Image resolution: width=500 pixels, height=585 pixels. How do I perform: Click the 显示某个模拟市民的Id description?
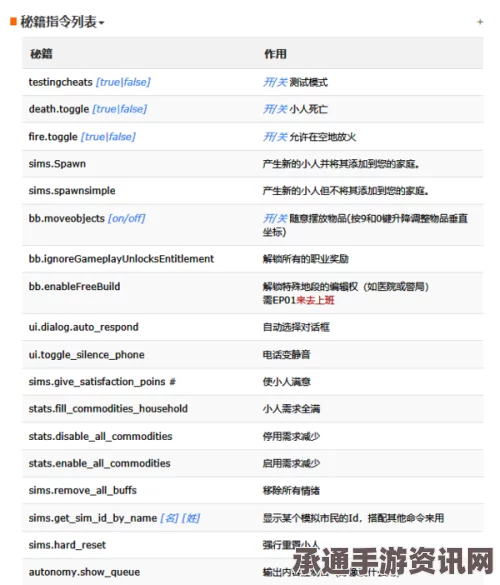[x=353, y=518]
